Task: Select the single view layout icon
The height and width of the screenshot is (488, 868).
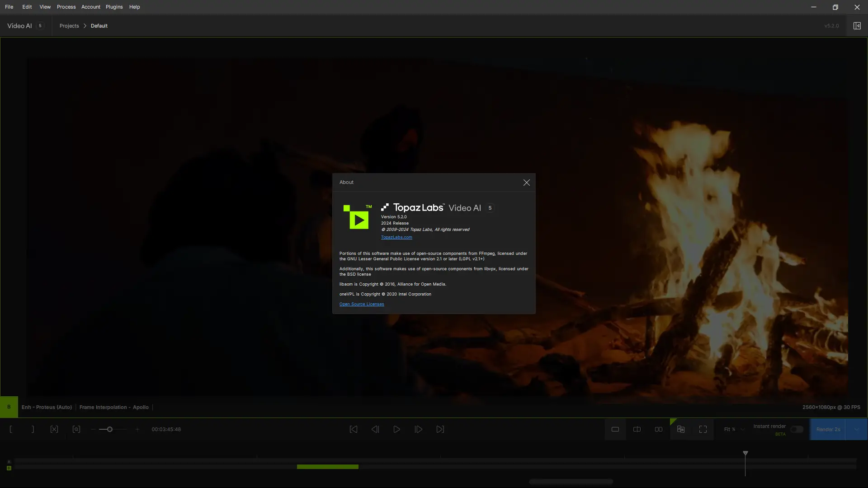Action: coord(615,429)
